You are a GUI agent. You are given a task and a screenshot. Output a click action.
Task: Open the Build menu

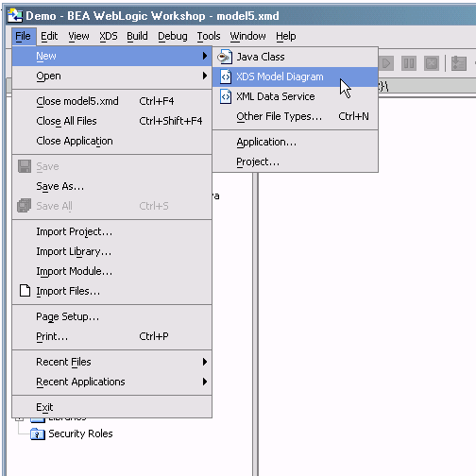pyautogui.click(x=137, y=36)
